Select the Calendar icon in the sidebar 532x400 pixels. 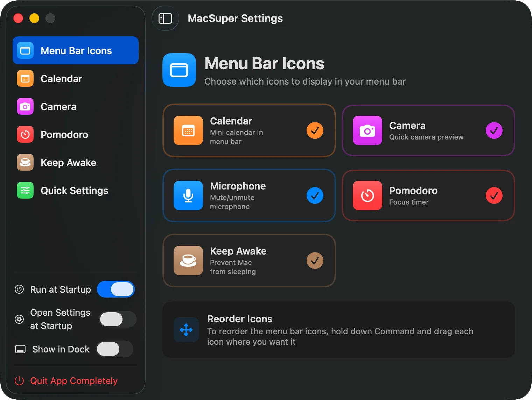point(25,78)
